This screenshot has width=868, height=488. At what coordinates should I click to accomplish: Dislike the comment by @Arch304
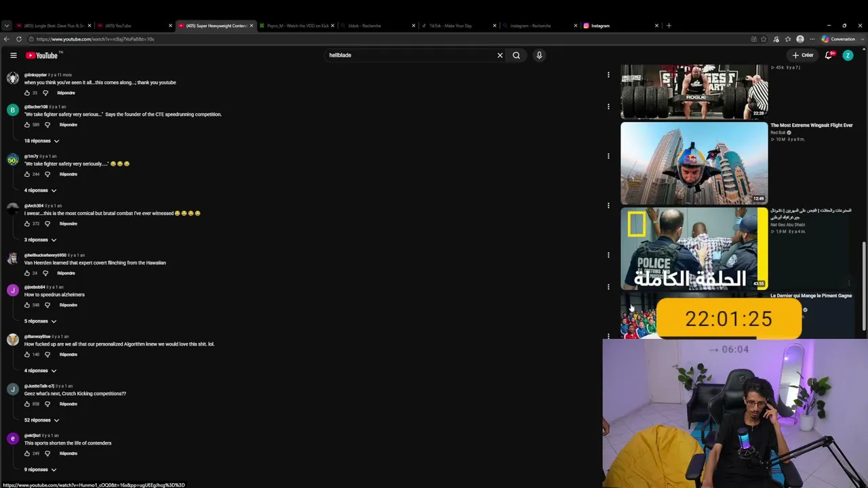click(47, 224)
